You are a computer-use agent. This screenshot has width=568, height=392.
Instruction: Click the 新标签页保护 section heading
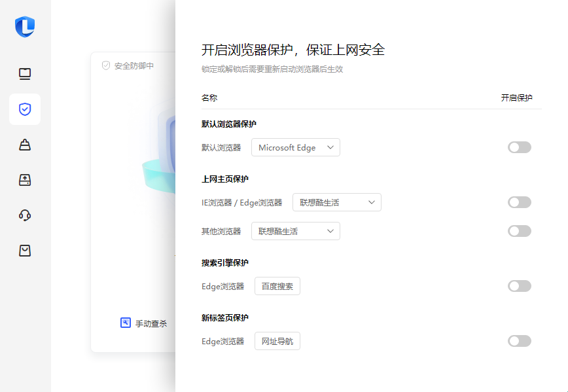point(225,318)
